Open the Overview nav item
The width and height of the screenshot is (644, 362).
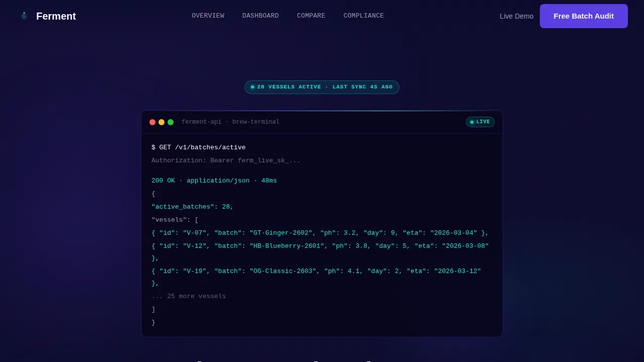coord(208,16)
